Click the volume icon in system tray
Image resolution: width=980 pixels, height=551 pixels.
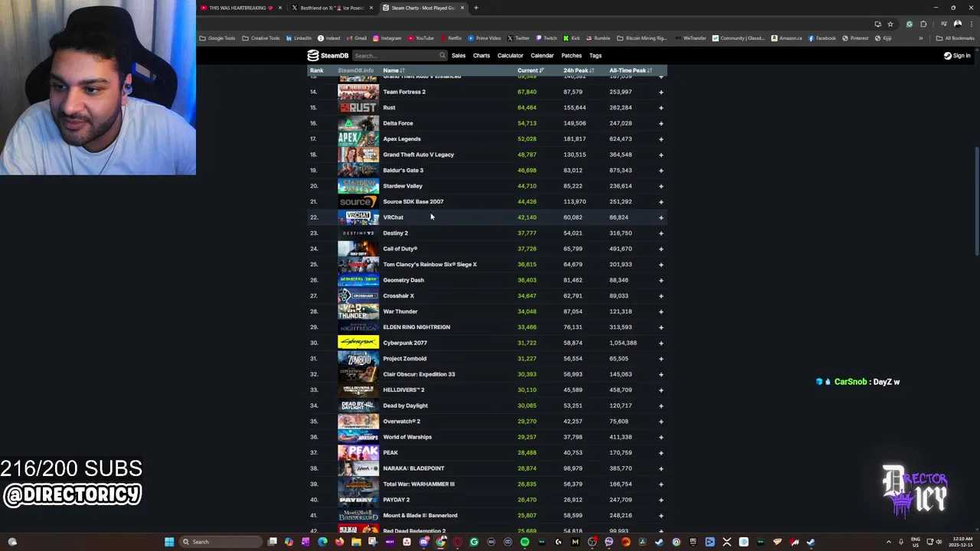[940, 542]
